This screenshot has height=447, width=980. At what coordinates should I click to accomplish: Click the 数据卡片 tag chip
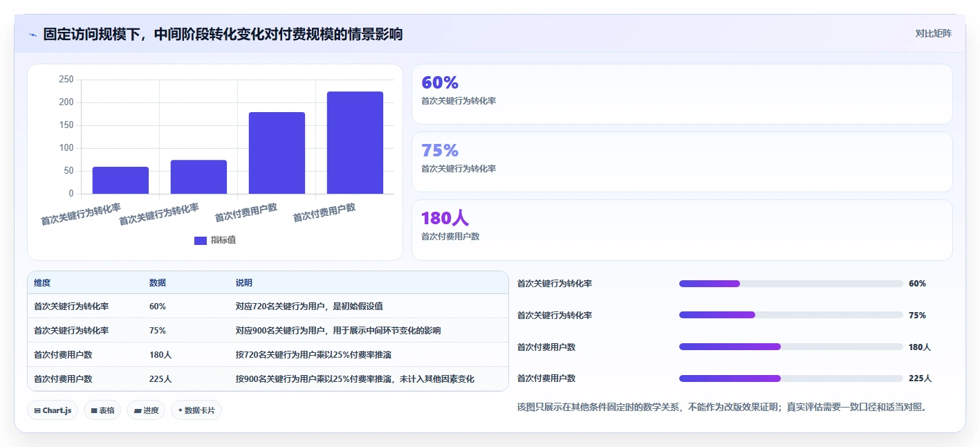tap(196, 410)
